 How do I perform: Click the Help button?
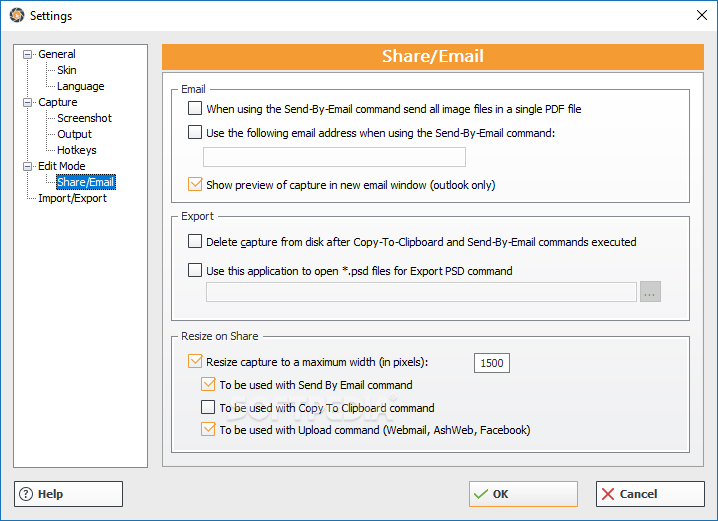tap(68, 494)
